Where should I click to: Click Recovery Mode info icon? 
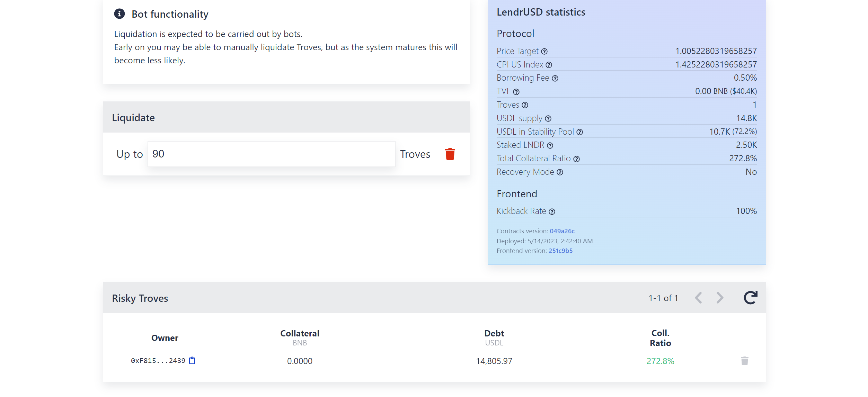560,172
